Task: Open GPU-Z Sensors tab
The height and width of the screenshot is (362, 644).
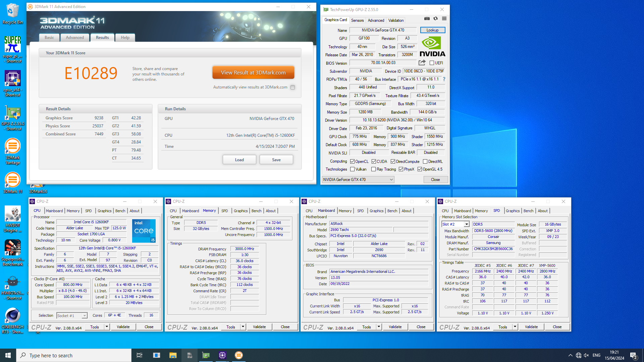Action: [x=357, y=20]
